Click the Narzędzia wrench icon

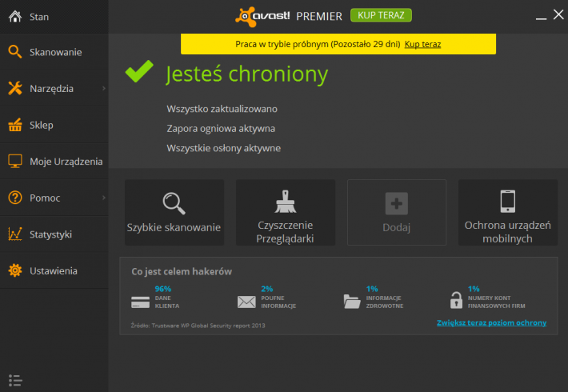15,88
